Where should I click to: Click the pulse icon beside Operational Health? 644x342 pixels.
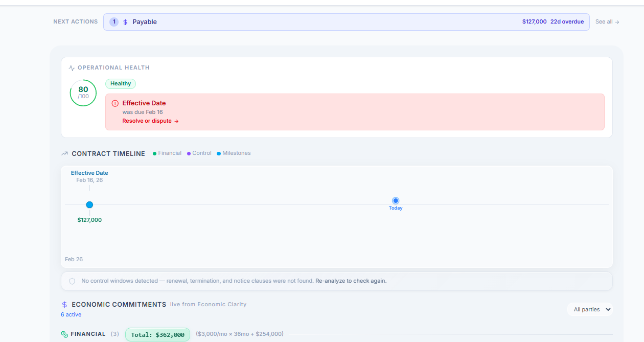point(72,67)
